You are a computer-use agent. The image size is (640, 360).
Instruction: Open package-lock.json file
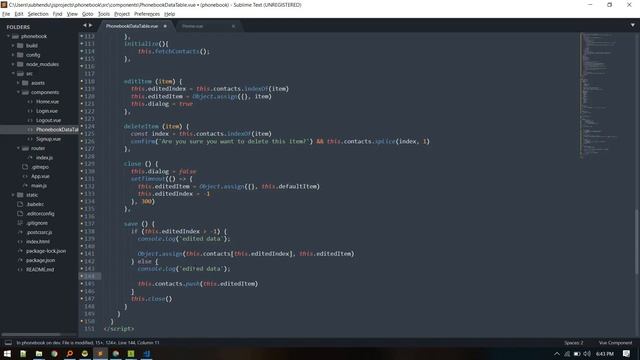tap(46, 251)
